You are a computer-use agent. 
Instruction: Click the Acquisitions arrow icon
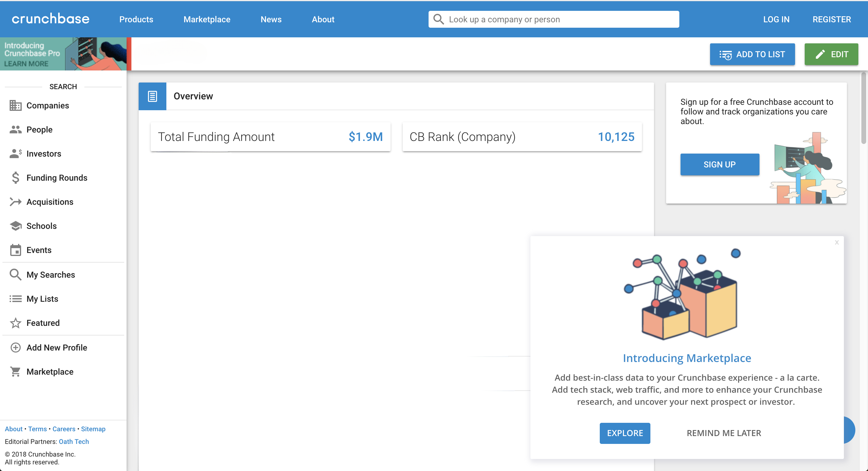15,202
